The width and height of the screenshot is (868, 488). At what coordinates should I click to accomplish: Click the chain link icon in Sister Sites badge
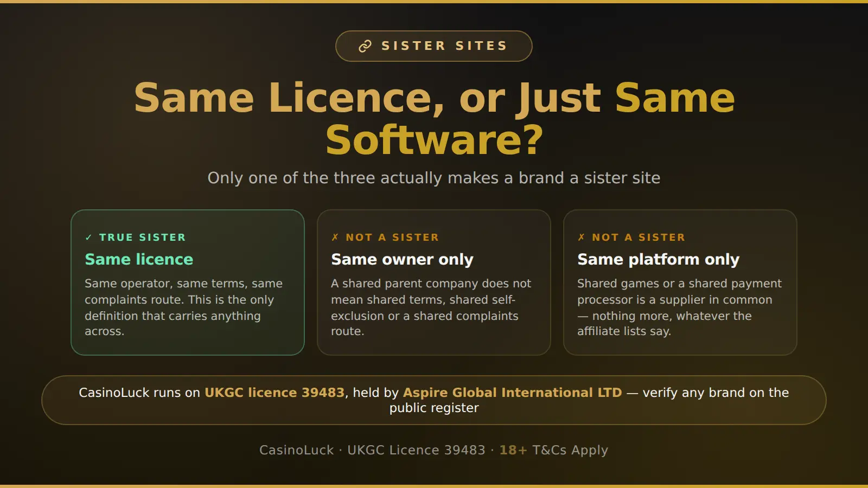(x=365, y=46)
